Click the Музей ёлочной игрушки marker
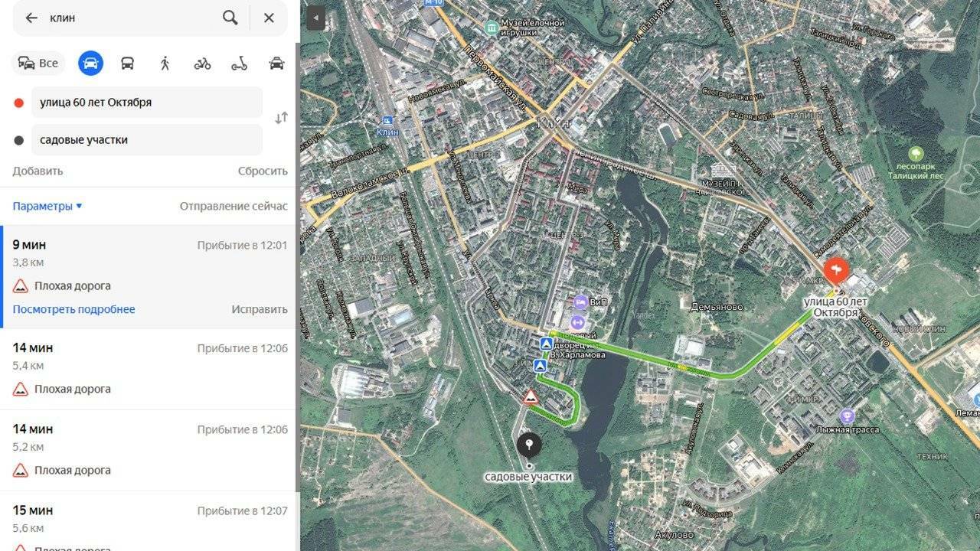 (492, 27)
